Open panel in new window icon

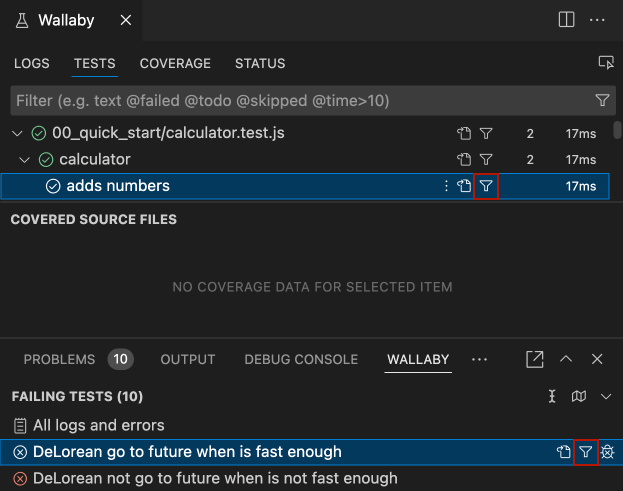534,359
